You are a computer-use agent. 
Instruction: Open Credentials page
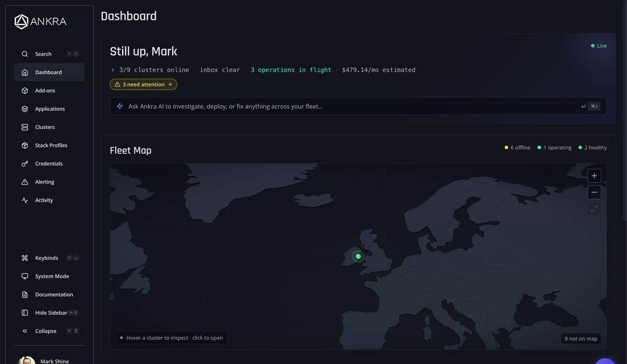point(49,164)
